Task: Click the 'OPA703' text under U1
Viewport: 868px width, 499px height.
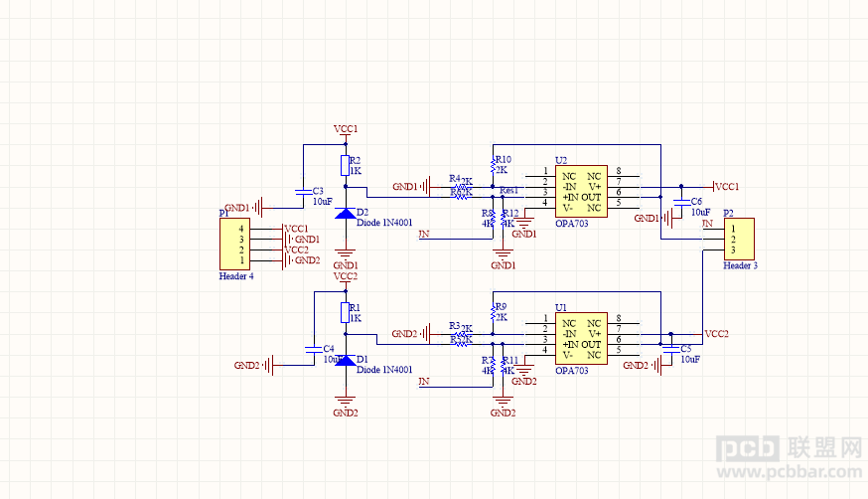Action: pos(572,371)
